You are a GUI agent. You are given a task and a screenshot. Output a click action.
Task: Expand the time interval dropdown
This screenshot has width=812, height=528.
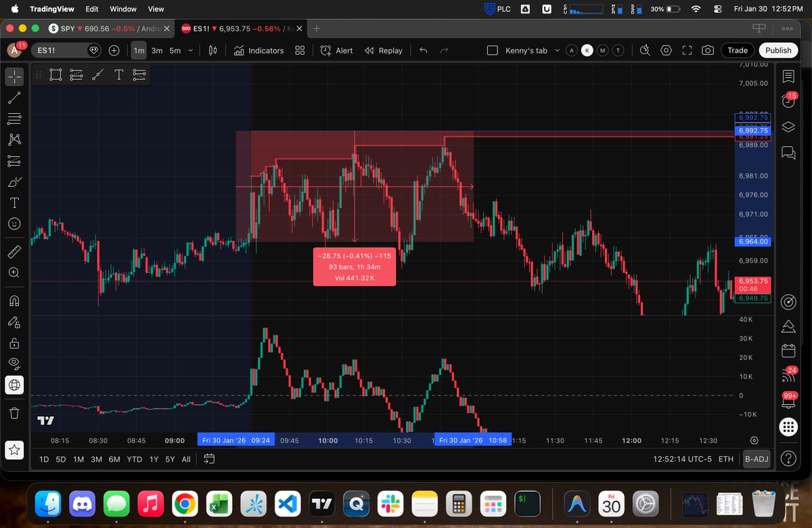point(191,50)
